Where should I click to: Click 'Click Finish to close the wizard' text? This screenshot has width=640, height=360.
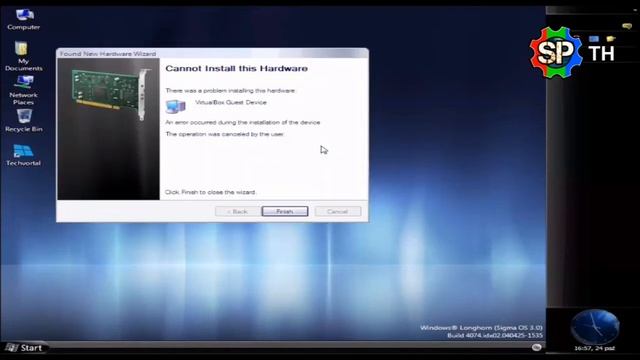[x=210, y=192]
